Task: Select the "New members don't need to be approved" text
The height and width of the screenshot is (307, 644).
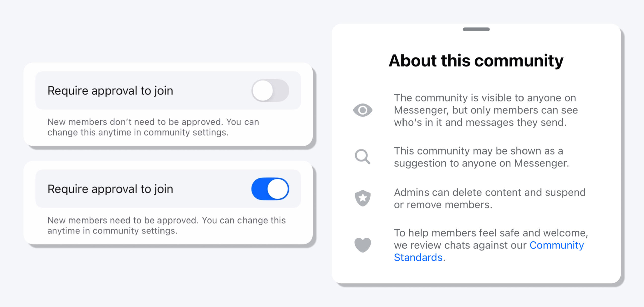Action: [x=153, y=127]
